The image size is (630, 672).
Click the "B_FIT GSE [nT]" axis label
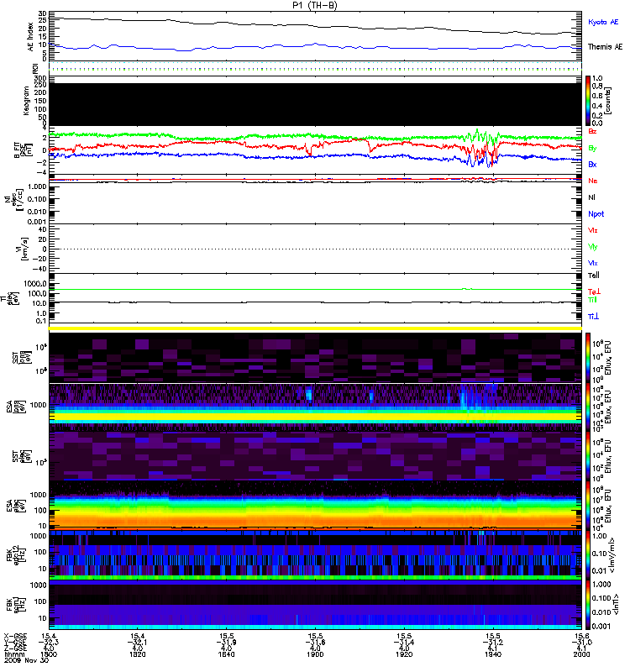tap(24, 150)
